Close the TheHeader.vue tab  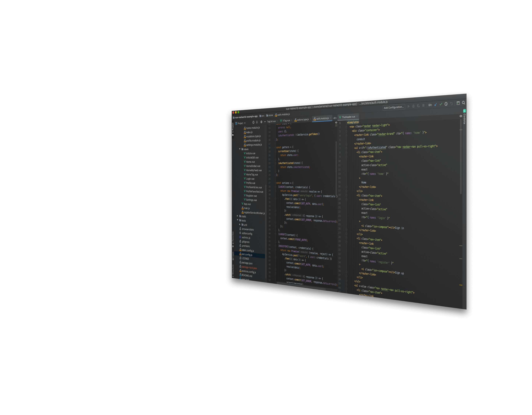click(357, 117)
